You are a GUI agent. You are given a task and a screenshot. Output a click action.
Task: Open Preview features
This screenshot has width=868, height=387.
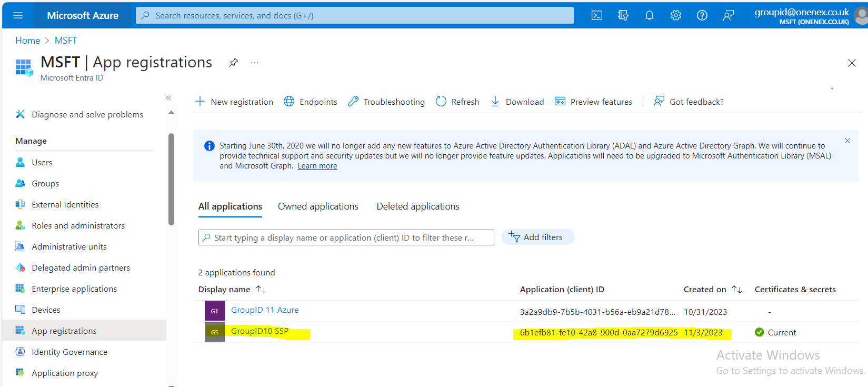[x=593, y=102]
